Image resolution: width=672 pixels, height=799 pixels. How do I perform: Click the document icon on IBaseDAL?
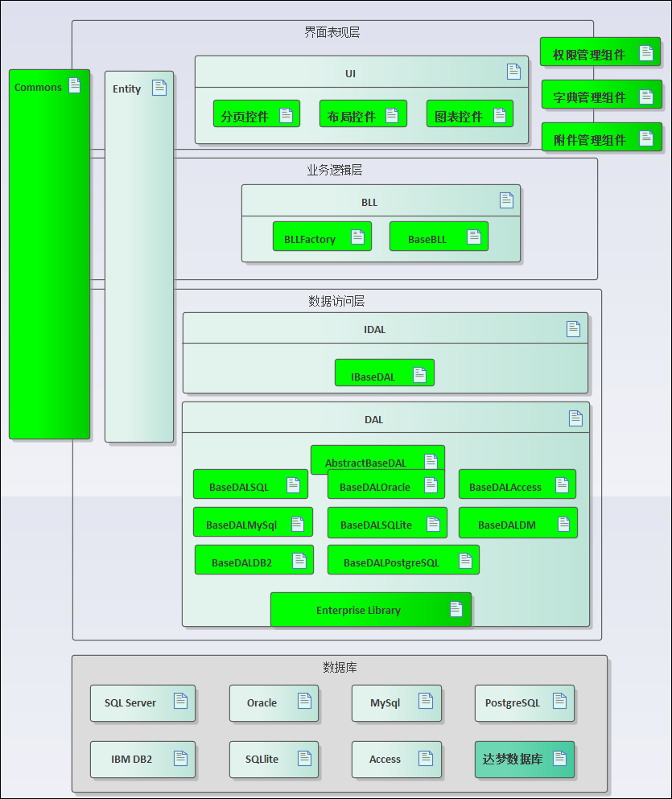[420, 375]
